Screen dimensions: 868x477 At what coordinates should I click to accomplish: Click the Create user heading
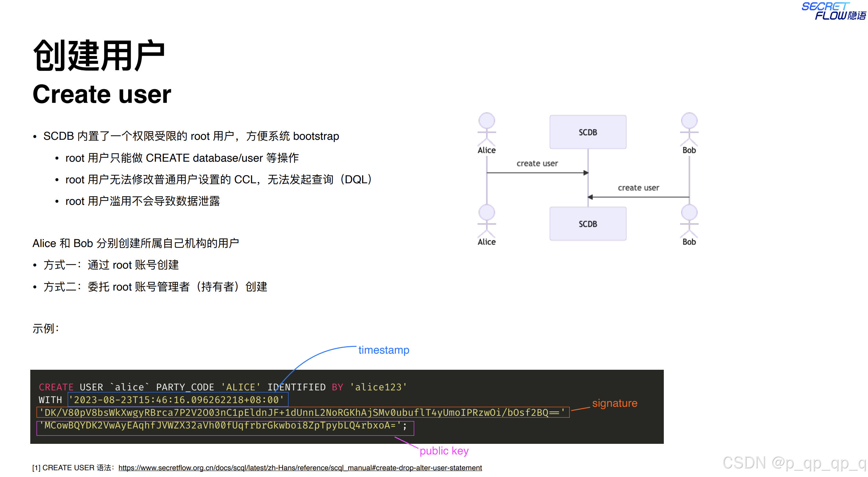(x=102, y=94)
